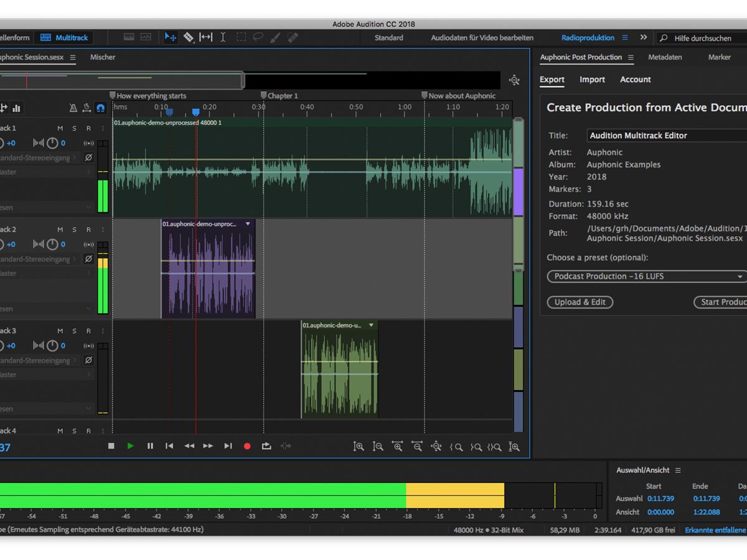Select the Razor tool in toolbar
The image size is (747, 560).
point(188,37)
